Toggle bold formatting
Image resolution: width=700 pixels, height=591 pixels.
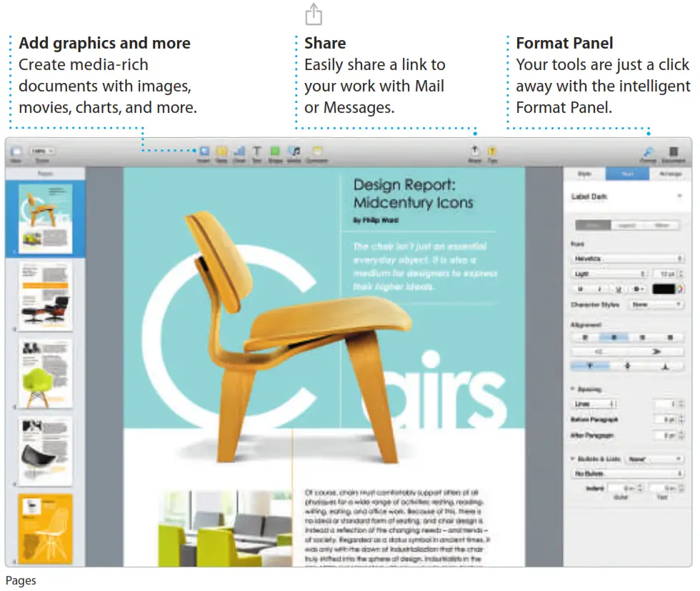tap(580, 289)
